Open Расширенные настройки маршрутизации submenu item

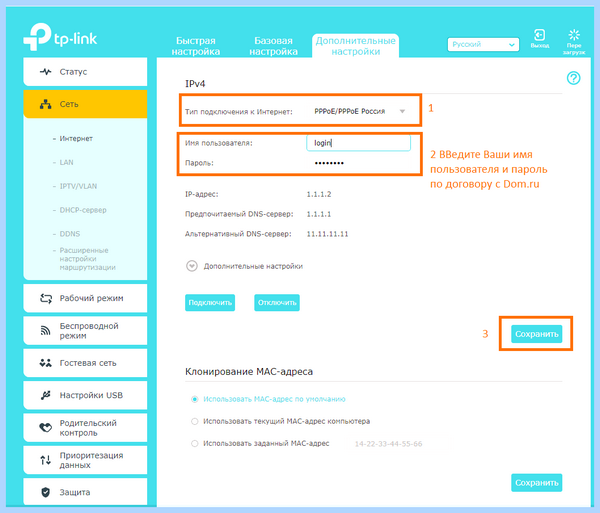pyautogui.click(x=87, y=259)
